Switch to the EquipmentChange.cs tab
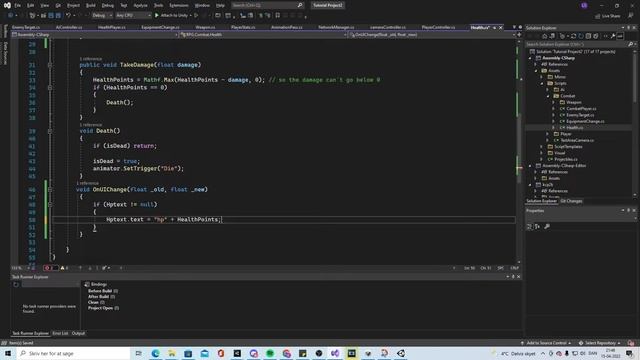The width and height of the screenshot is (640, 360). coord(160,27)
